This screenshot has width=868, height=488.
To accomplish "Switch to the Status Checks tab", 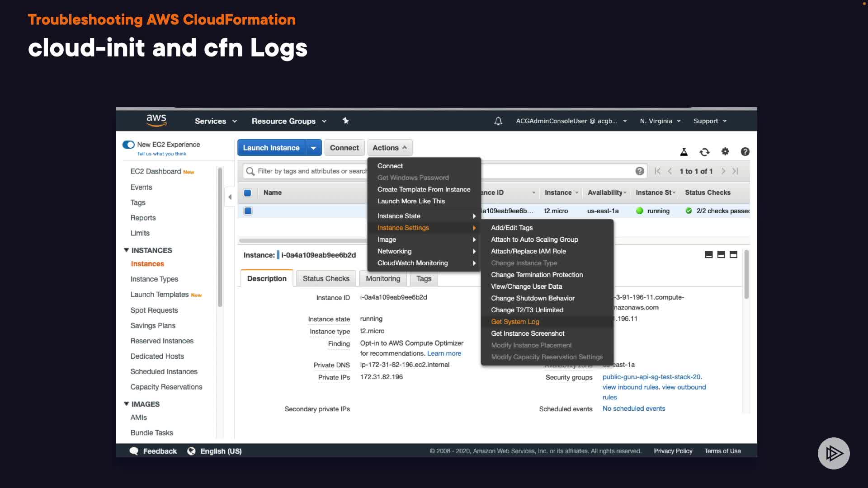I will click(325, 279).
